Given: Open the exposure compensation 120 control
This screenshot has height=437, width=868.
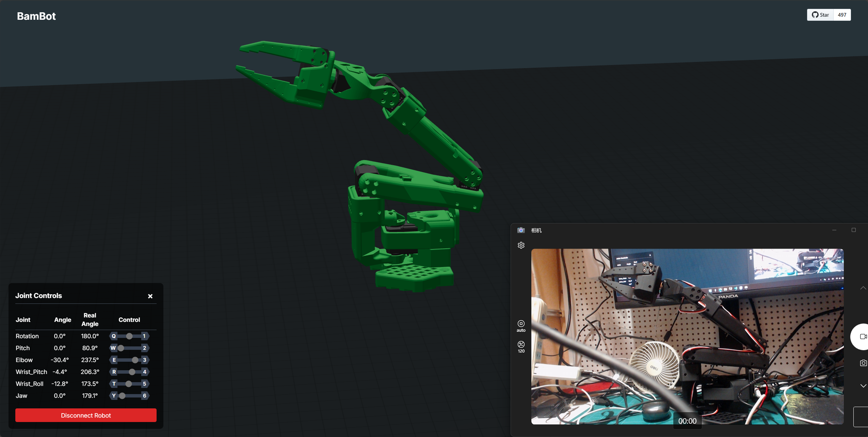Looking at the screenshot, I should point(521,345).
